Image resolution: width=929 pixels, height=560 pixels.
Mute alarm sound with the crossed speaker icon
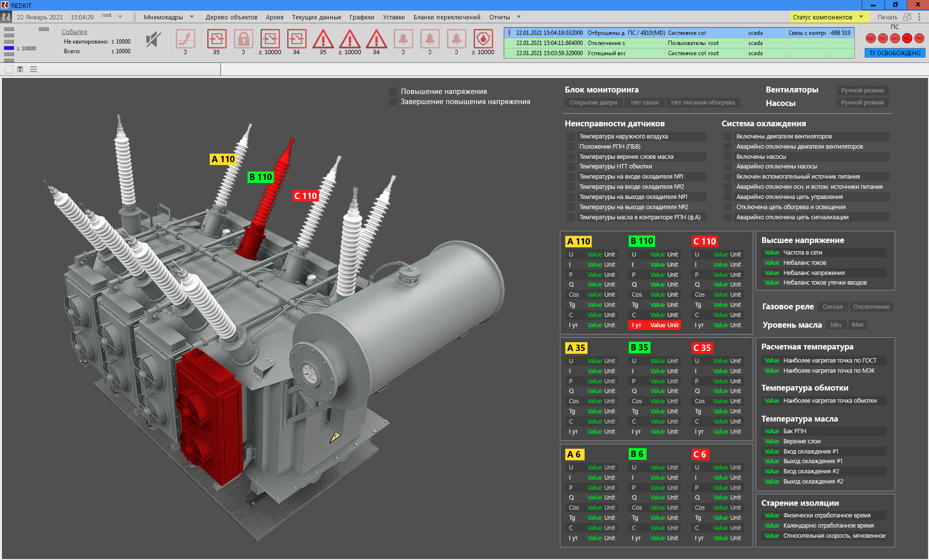tap(153, 39)
